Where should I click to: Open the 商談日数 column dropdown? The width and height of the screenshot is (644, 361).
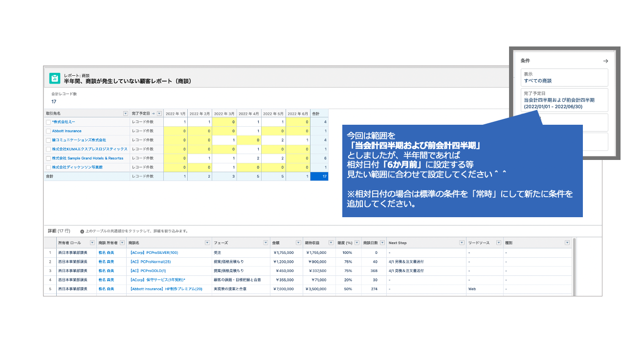coord(382,243)
